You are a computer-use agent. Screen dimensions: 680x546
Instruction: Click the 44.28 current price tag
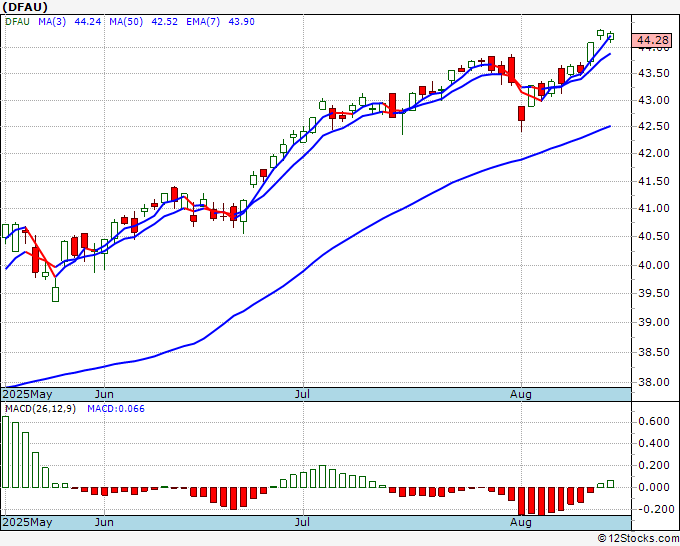(652, 40)
